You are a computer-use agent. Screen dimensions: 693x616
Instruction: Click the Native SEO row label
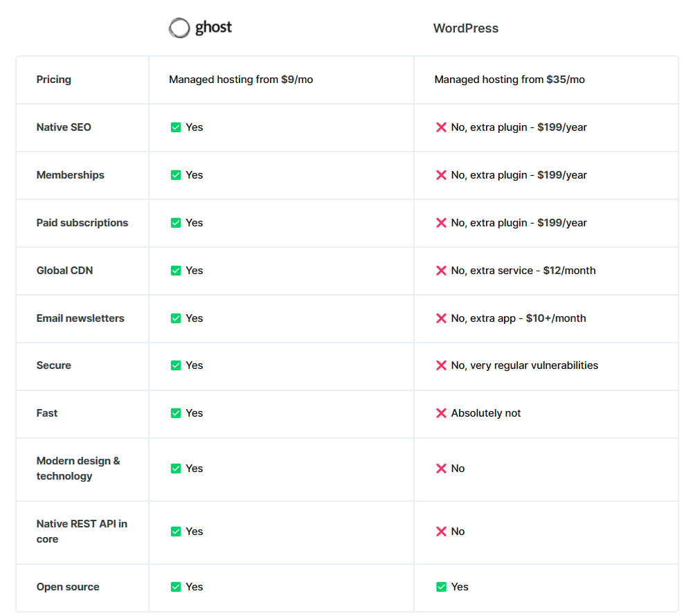tap(64, 127)
